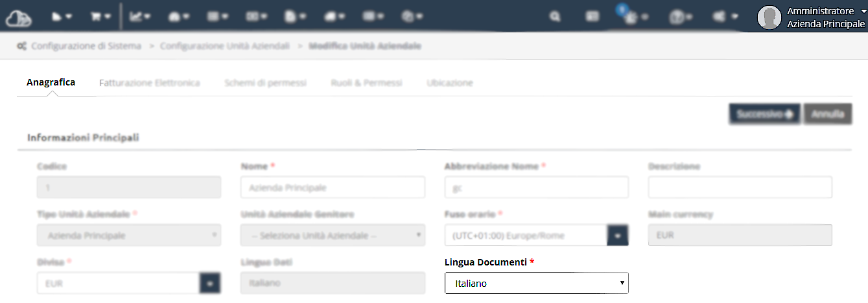Click into the empty Descrizione field
Viewport: 868px width, 303px height.
coord(740,188)
